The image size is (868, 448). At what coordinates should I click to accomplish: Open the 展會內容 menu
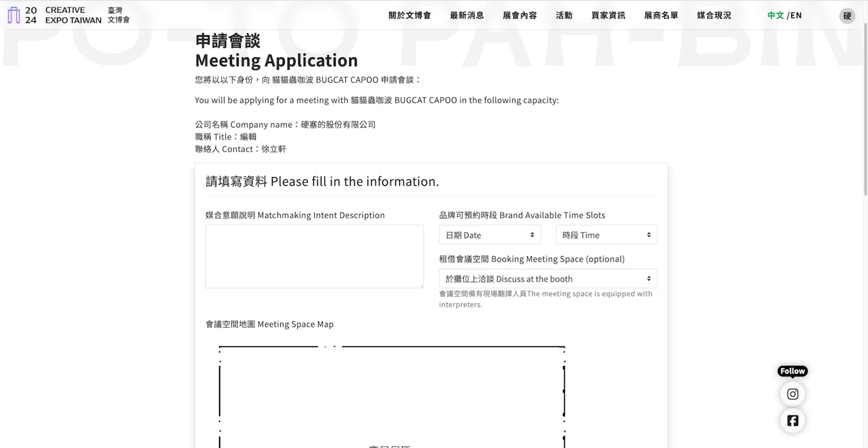(519, 15)
